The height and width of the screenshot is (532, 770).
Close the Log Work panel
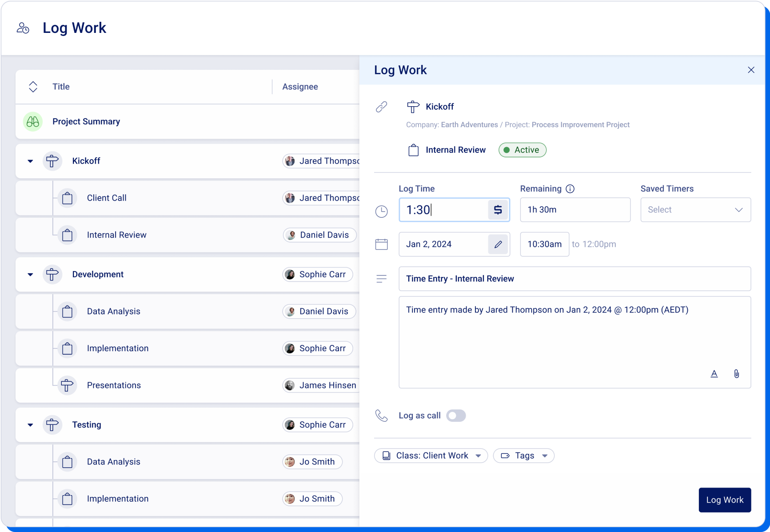coord(751,70)
